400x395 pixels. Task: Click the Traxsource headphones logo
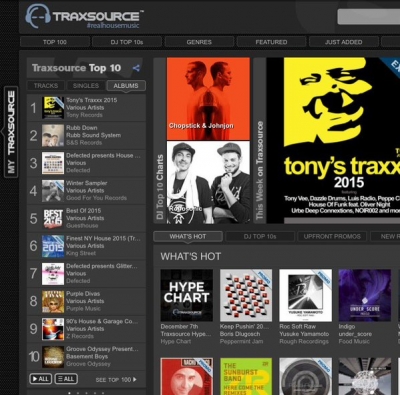pyautogui.click(x=38, y=17)
